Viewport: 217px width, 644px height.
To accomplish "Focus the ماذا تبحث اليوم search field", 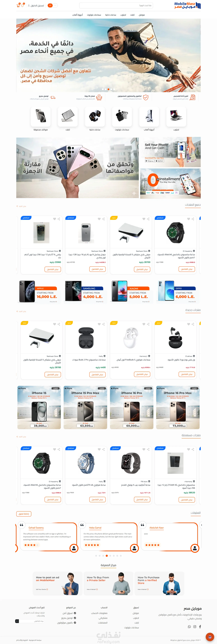I will (x=116, y=6).
